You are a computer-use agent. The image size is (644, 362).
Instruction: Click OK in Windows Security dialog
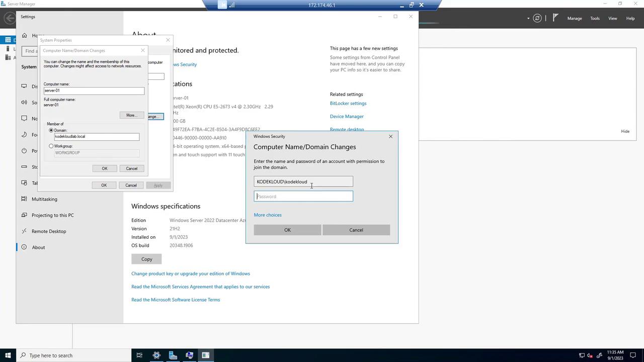point(287,230)
